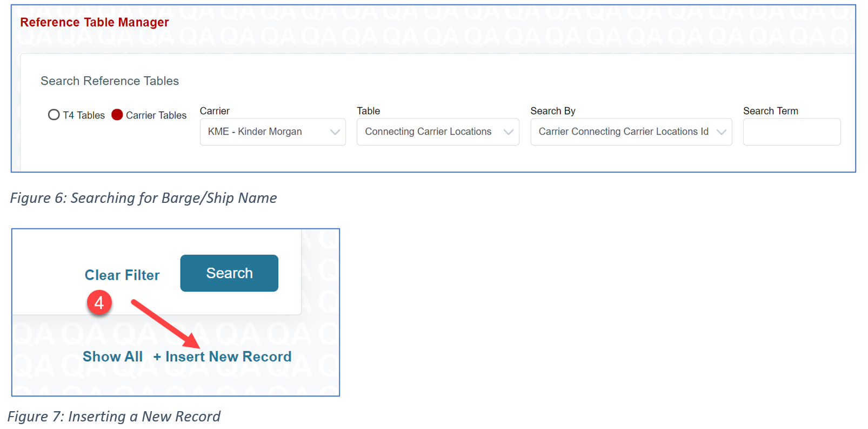This screenshot has height=429, width=868.
Task: Click the red step 4 circle marker
Action: click(x=99, y=303)
